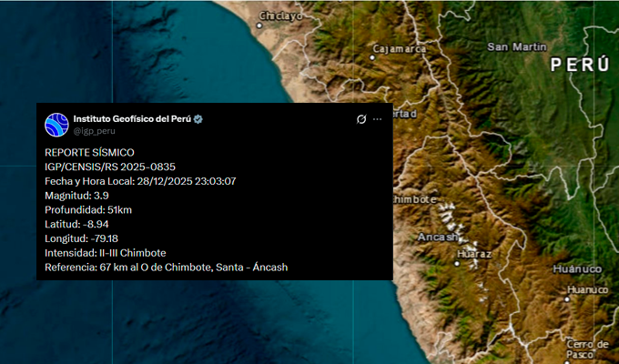The image size is (619, 364).
Task: Select the REPORTE SÍSMICO heading text
Action: [x=89, y=152]
